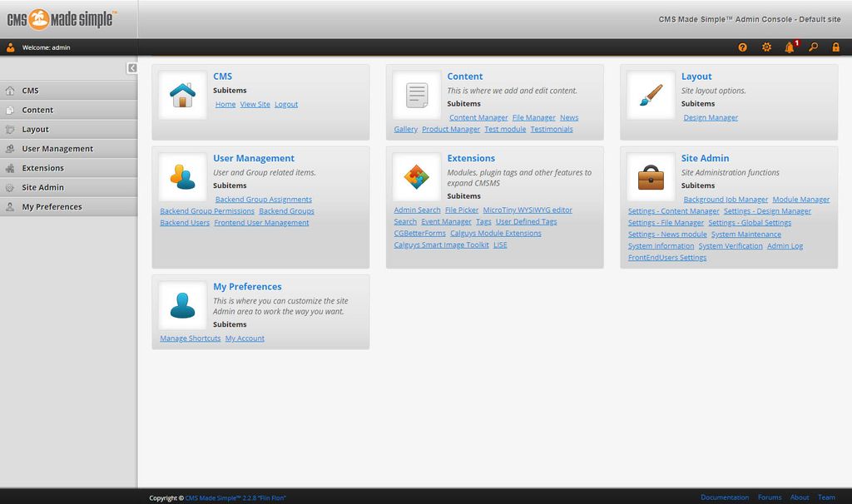Open Site Admin in the sidebar
Screen dimensions: 852x504
point(68,187)
